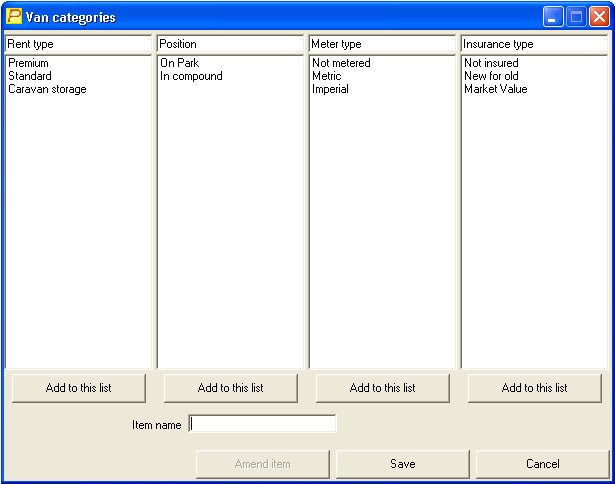Screen dimensions: 615x484
Task: Click the Insurance type column header
Action: tap(535, 44)
